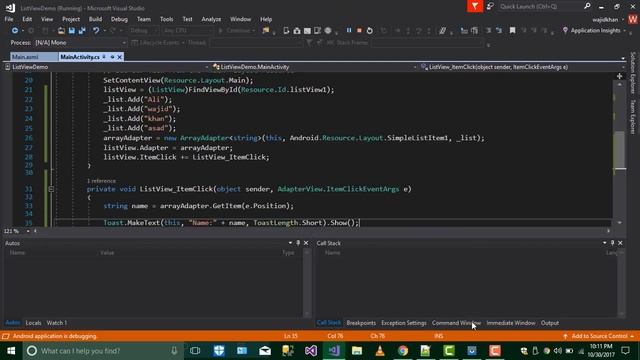This screenshot has height=360, width=640.
Task: Toggle auto-hide pin on Call Stack panel
Action: 613,243
